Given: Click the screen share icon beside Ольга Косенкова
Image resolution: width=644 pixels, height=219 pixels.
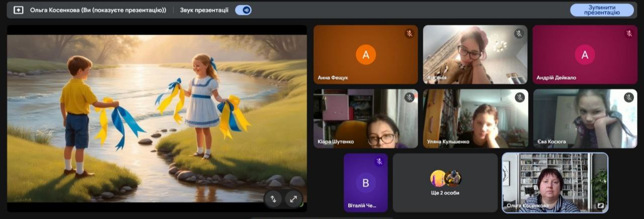Looking at the screenshot, I should [x=19, y=10].
